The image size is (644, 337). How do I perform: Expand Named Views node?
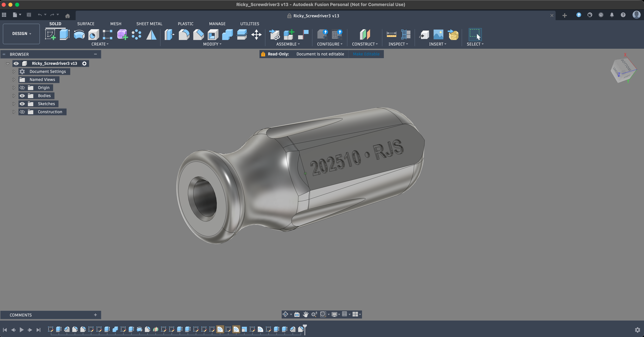tap(14, 79)
